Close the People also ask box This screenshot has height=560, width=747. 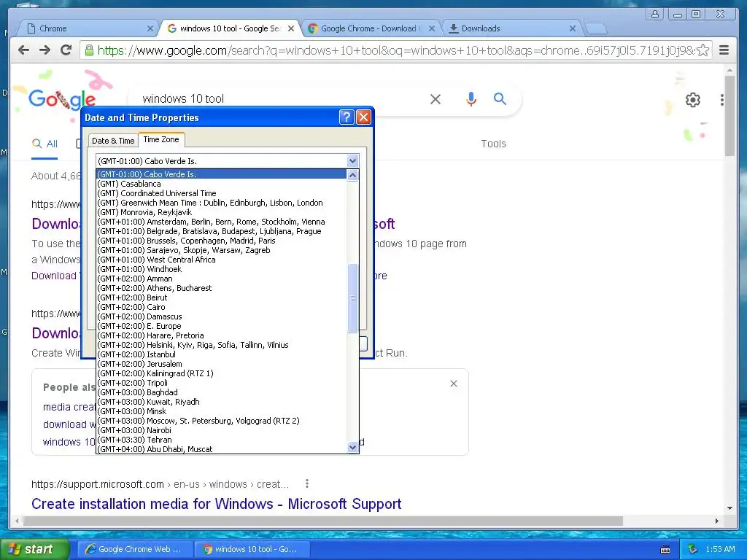click(454, 384)
